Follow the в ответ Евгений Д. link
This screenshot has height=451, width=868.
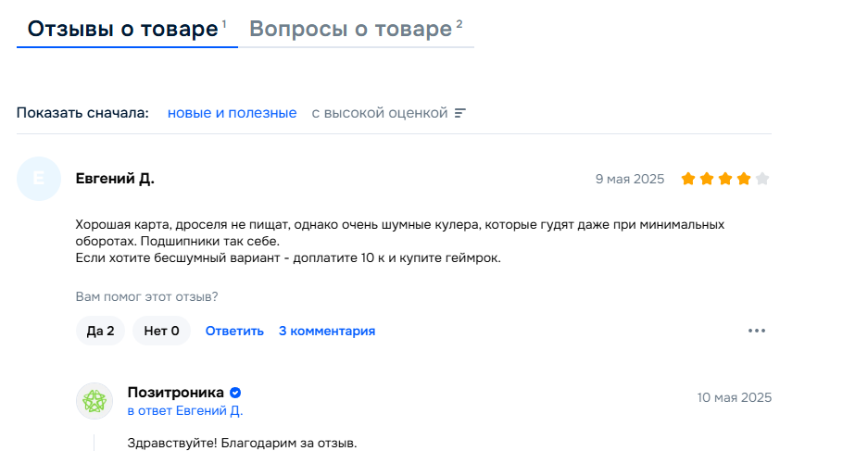tap(185, 410)
